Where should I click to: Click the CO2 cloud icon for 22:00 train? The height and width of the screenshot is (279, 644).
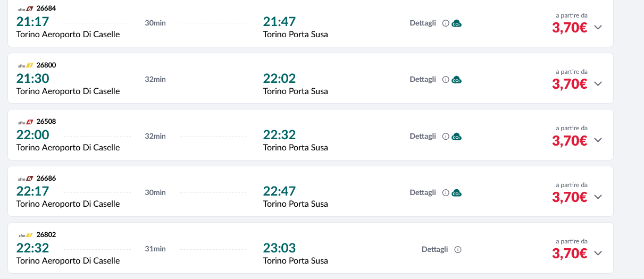(x=456, y=137)
